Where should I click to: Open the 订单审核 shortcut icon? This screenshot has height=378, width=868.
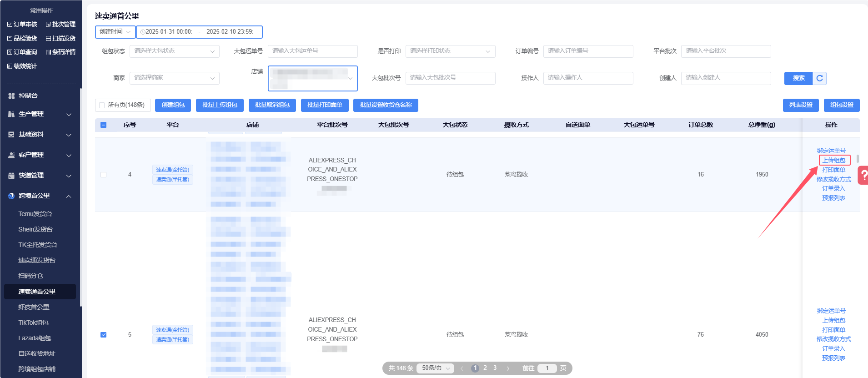tap(10, 25)
